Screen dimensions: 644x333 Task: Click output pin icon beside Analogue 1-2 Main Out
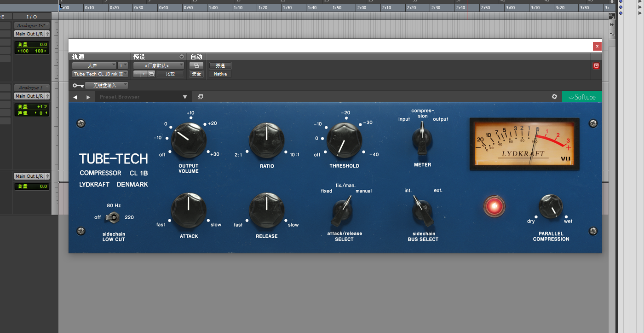click(x=47, y=34)
